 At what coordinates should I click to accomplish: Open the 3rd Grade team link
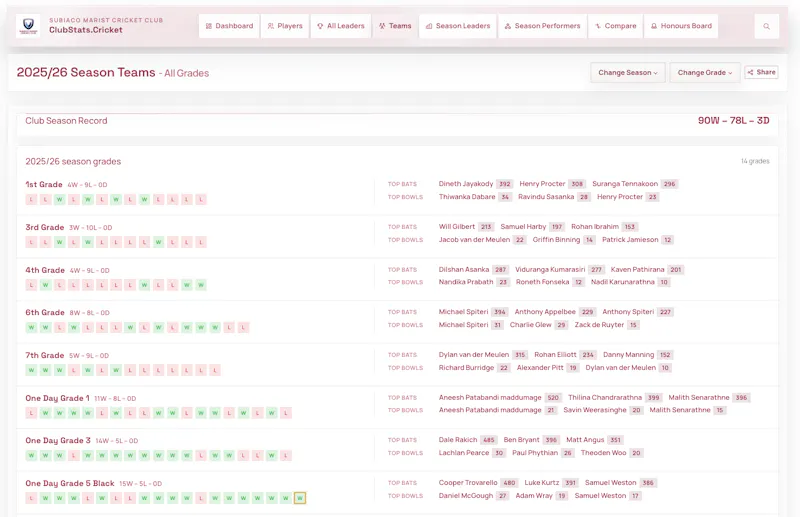pos(45,228)
